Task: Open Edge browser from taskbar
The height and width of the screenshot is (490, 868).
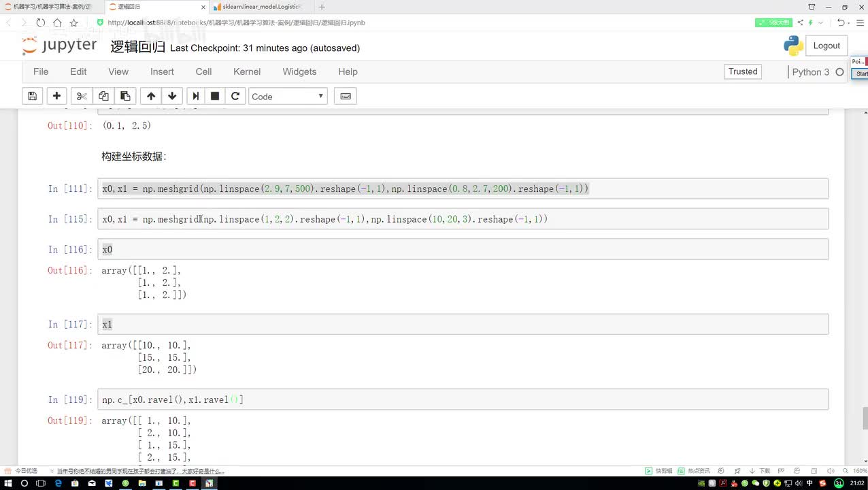Action: pos(58,483)
